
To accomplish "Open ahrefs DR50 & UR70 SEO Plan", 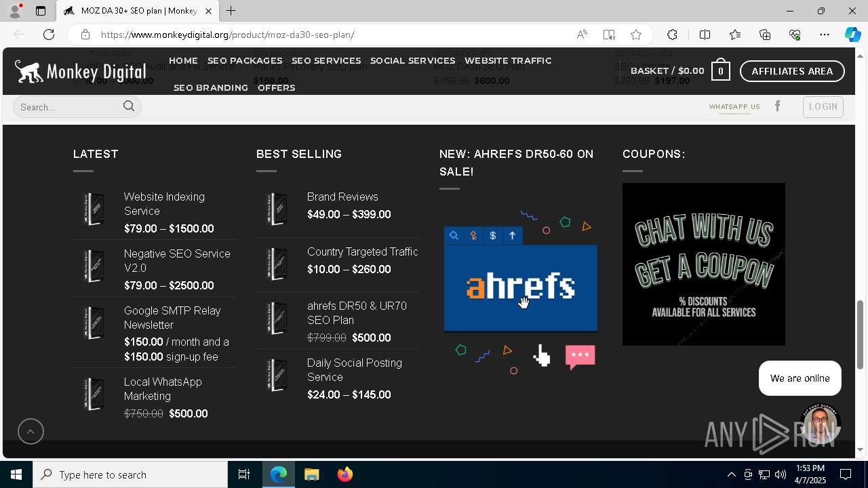I will pyautogui.click(x=357, y=313).
